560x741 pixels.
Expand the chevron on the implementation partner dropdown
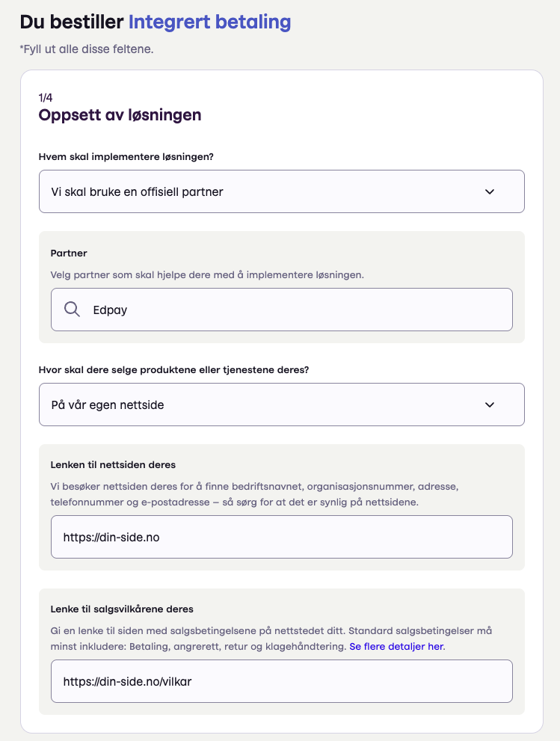click(490, 191)
